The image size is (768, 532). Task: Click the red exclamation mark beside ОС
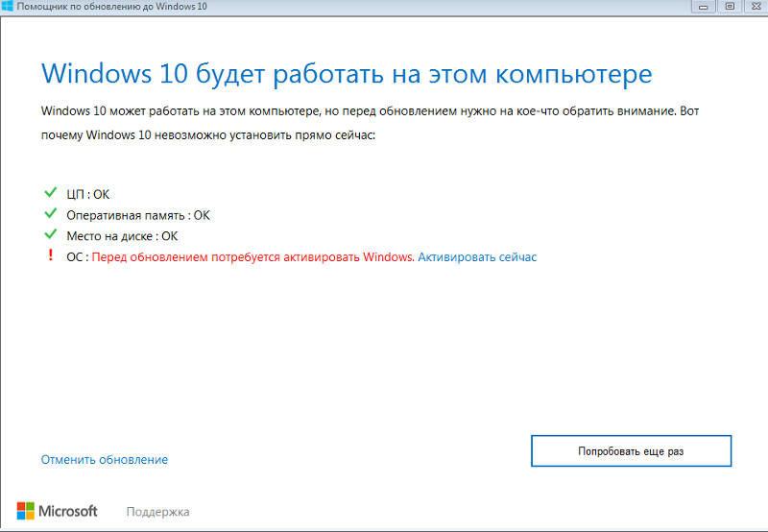(x=50, y=256)
